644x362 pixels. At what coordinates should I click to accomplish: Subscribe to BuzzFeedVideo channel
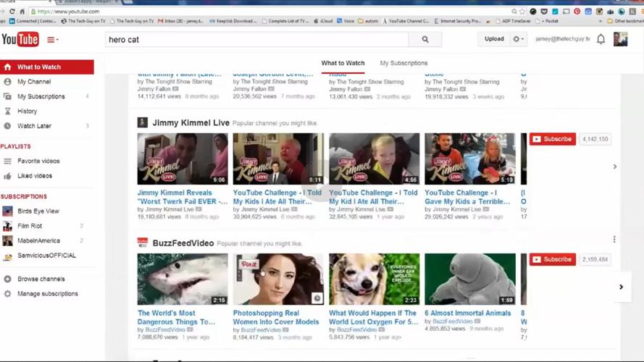[x=553, y=259]
